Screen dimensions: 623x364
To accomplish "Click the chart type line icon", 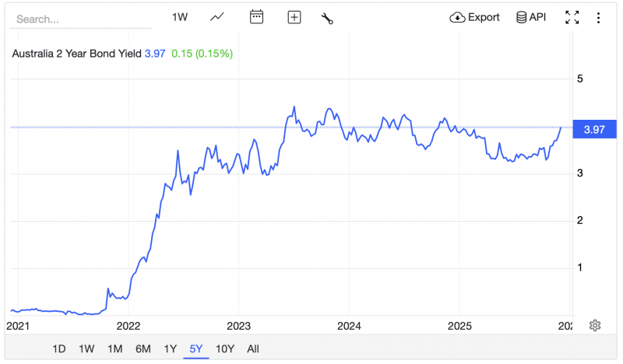I will tap(218, 17).
